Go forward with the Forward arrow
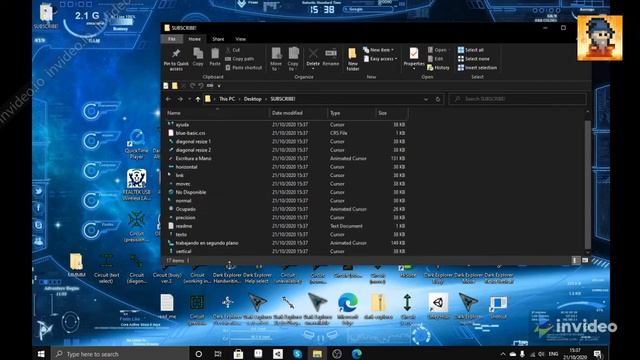The image size is (640, 360). (x=180, y=99)
